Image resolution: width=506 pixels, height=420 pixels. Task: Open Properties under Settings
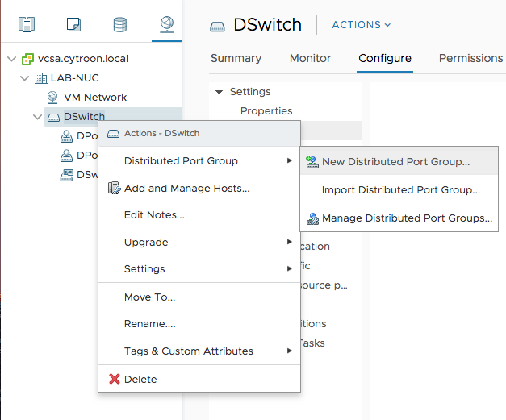coord(266,111)
